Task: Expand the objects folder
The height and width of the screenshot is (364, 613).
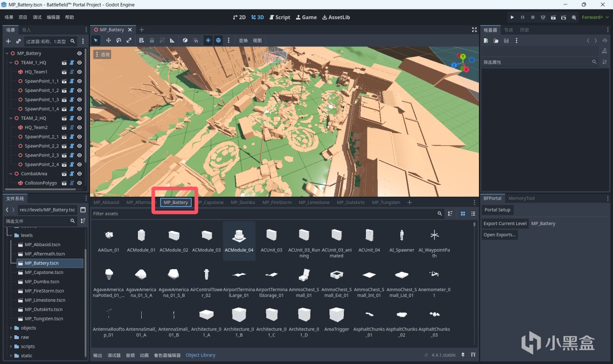Action: tap(11, 328)
